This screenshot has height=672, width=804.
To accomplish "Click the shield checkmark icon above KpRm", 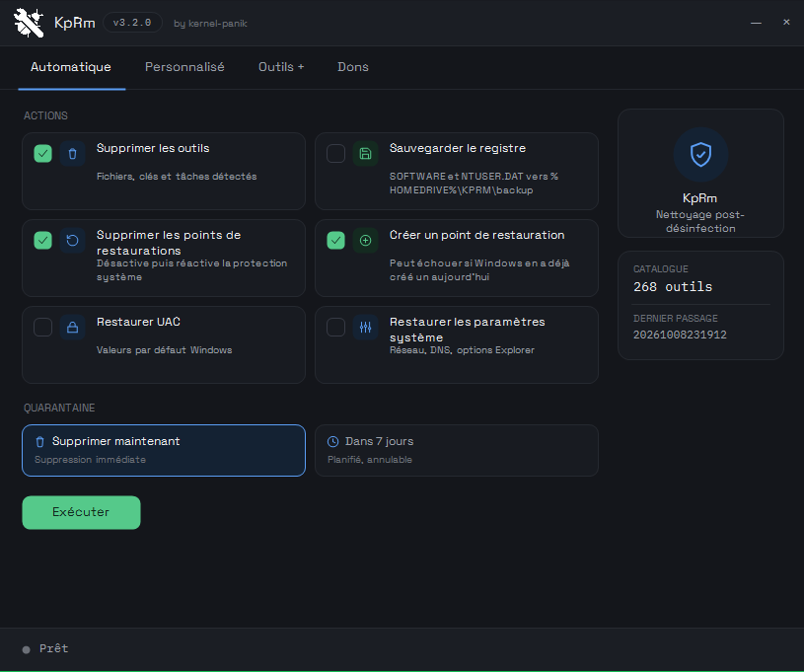I will coord(700,154).
